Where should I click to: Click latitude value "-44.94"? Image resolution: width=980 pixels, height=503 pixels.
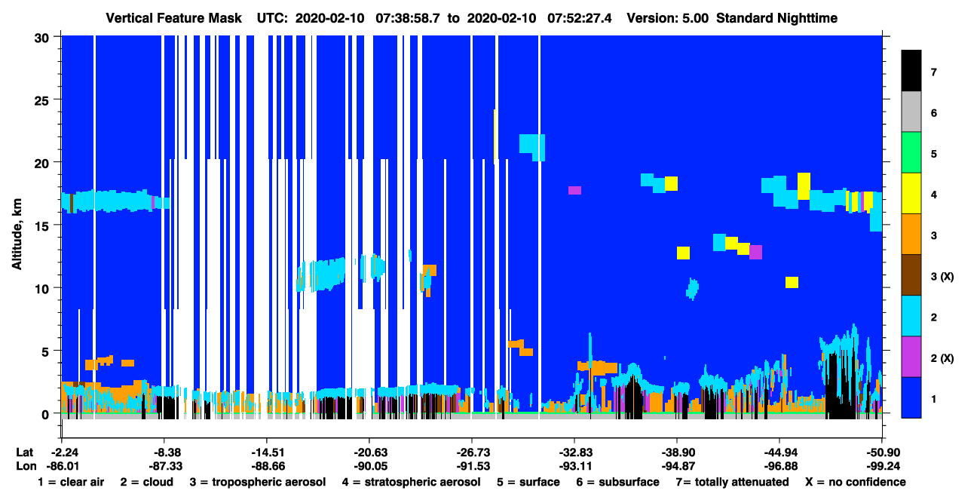[779, 452]
